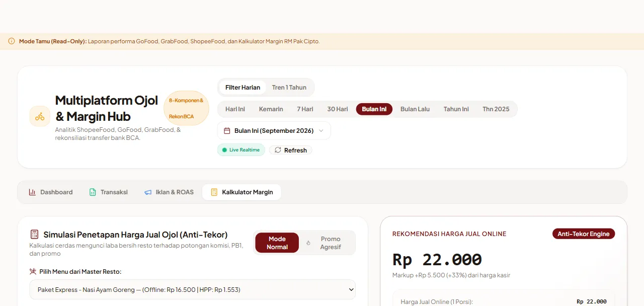Viewport: 644px width, 306px height.
Task: Click the info icon in guest mode banner
Action: click(12, 41)
